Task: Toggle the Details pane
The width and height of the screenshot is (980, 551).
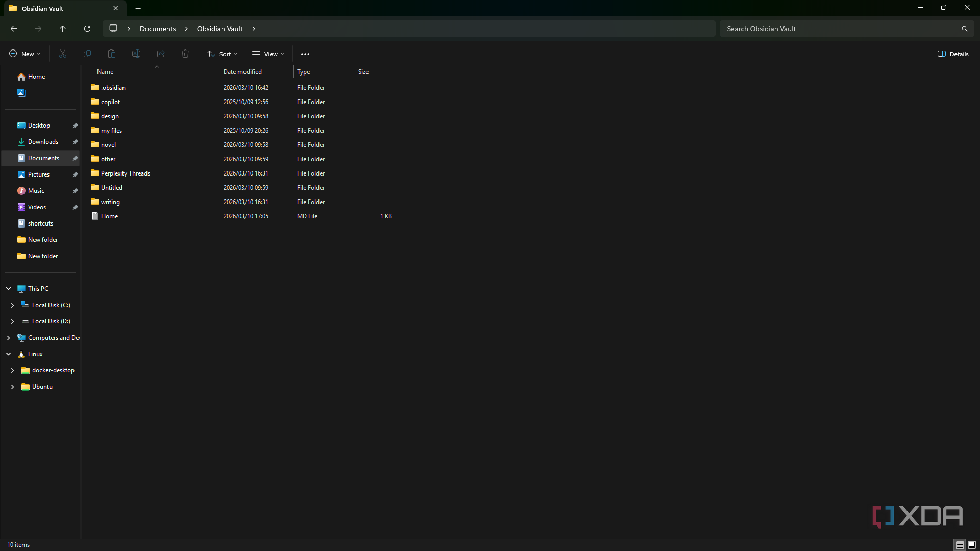Action: [953, 54]
